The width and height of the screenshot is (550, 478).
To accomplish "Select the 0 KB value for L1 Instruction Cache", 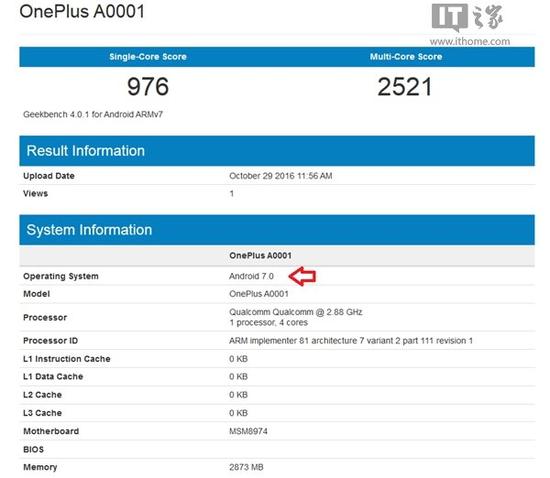I will coord(239,359).
